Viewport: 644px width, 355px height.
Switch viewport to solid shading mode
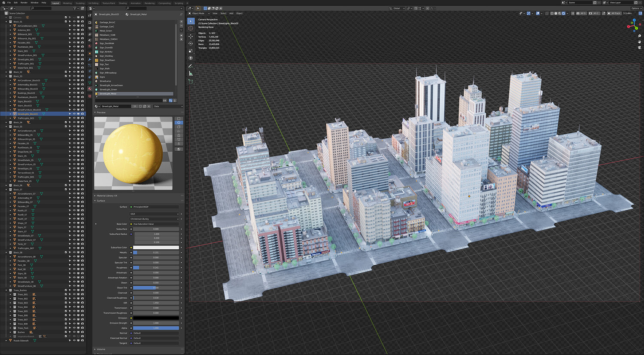click(556, 13)
